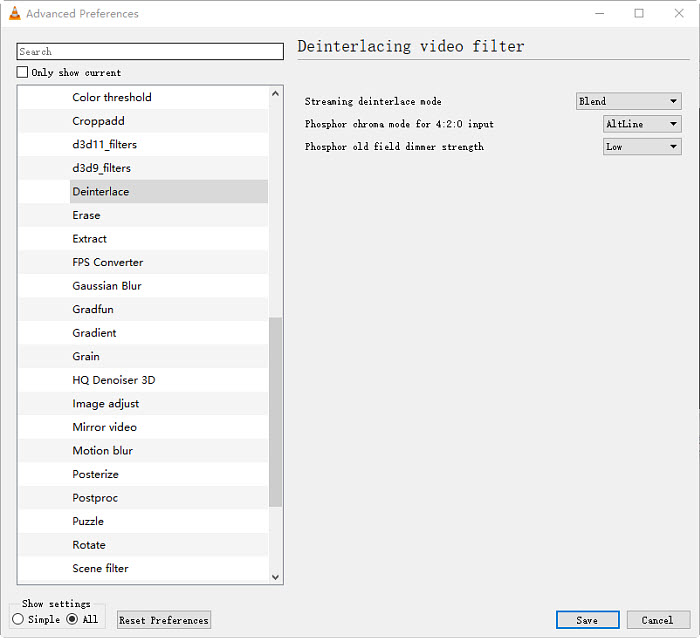Maximize the Advanced Preferences window
The width and height of the screenshot is (700, 638).
coord(639,13)
